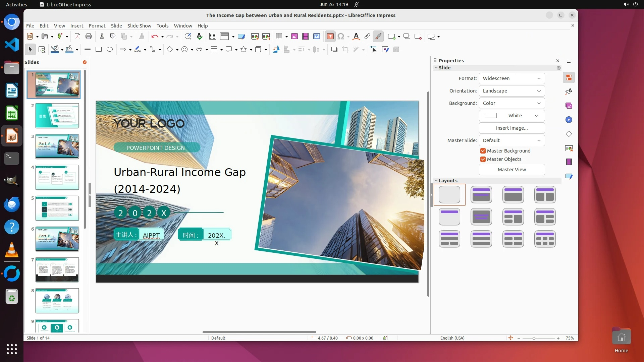Uncheck the Master Objects checkbox
644x362 pixels.
point(483,159)
